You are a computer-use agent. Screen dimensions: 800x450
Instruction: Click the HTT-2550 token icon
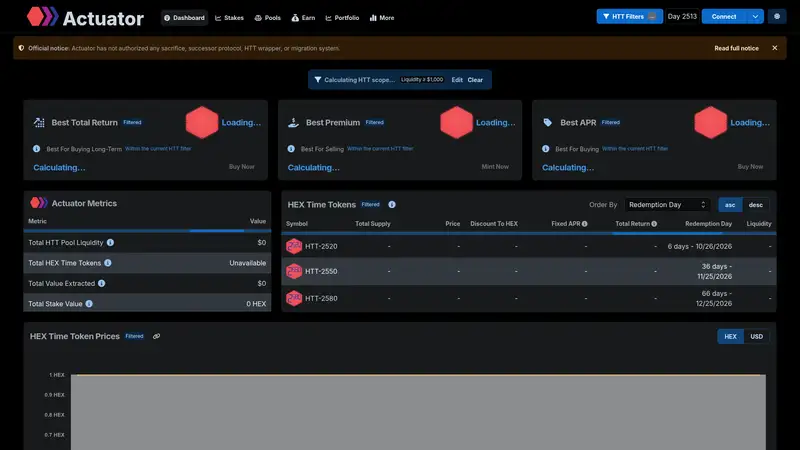coord(294,271)
